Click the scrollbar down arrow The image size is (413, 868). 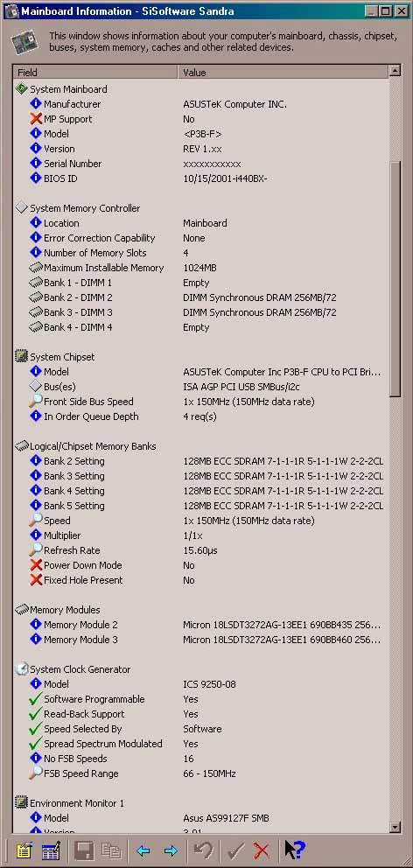pyautogui.click(x=395, y=827)
